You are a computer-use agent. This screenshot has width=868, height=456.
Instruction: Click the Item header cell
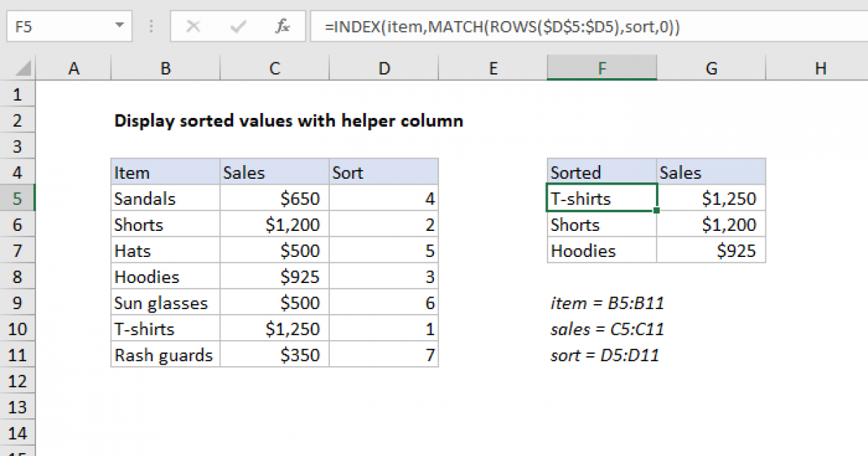165,172
